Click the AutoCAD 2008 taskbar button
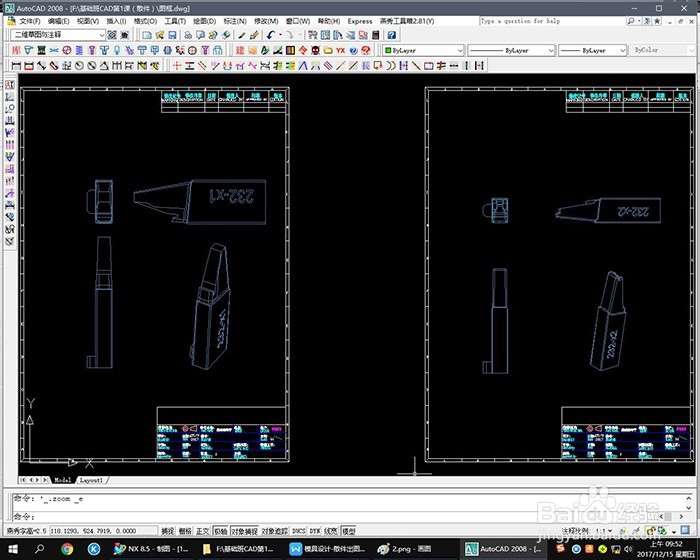 504,549
